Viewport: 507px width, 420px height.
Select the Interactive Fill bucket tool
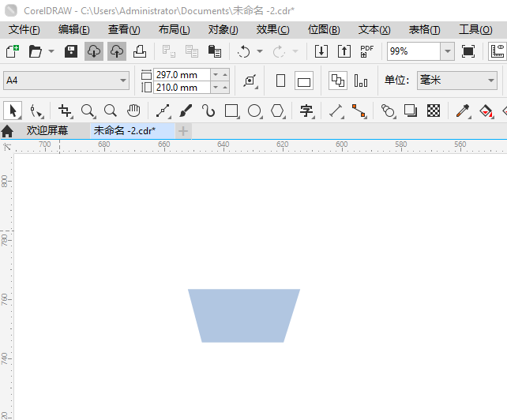(x=486, y=111)
